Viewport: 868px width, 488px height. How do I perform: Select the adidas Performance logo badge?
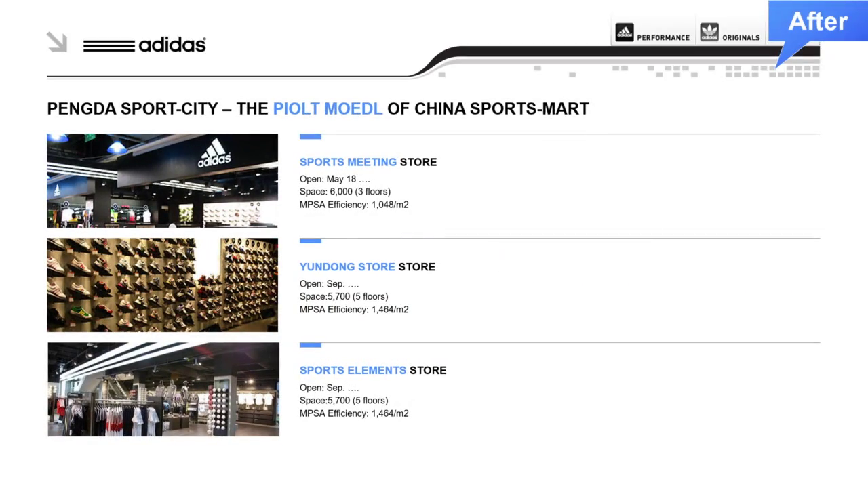click(x=625, y=33)
